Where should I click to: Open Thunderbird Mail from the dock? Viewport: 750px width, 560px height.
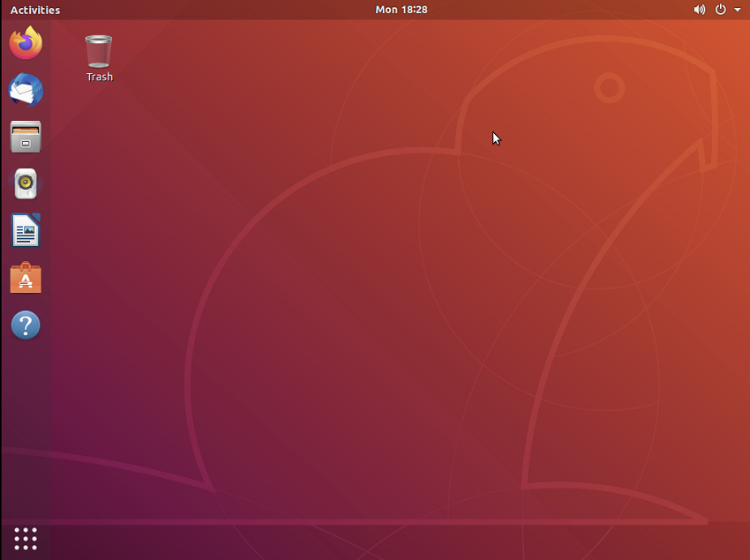tap(26, 89)
